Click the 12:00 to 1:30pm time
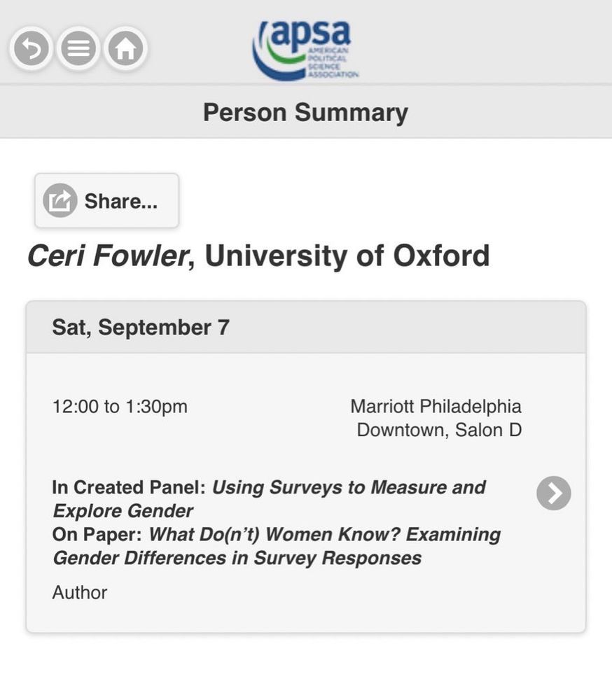 point(120,406)
